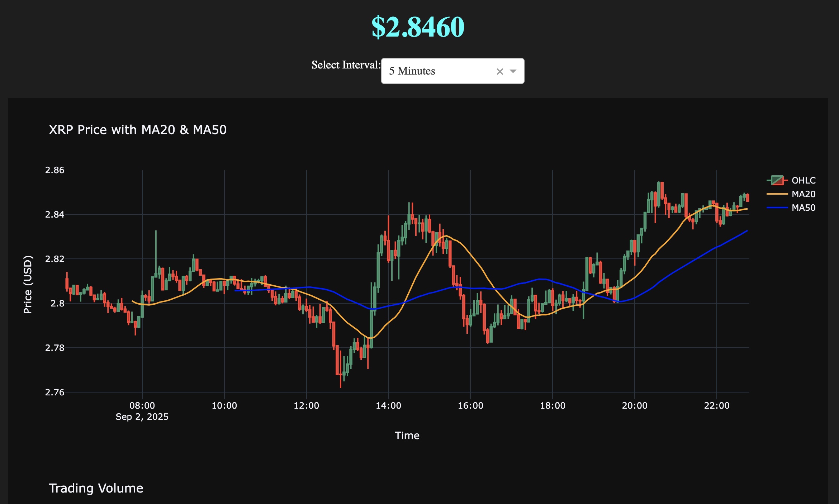Click the 08:00 time axis tick label

click(x=142, y=406)
